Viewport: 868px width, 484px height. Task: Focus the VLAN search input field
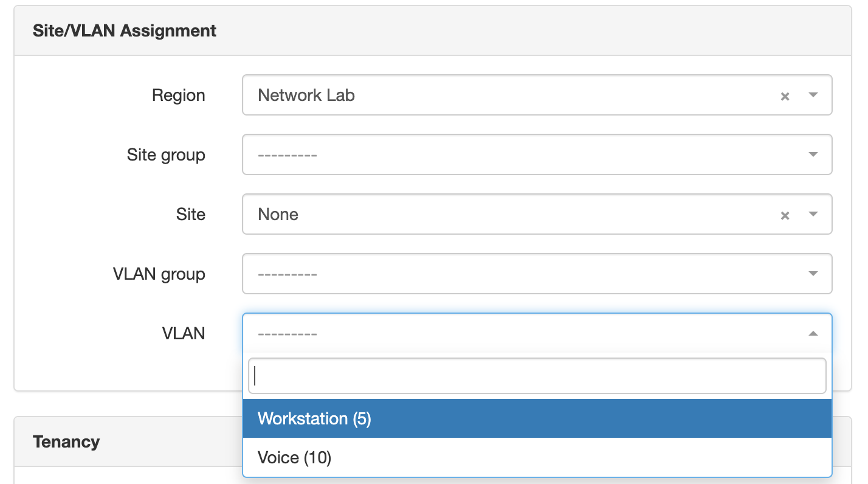coord(537,376)
